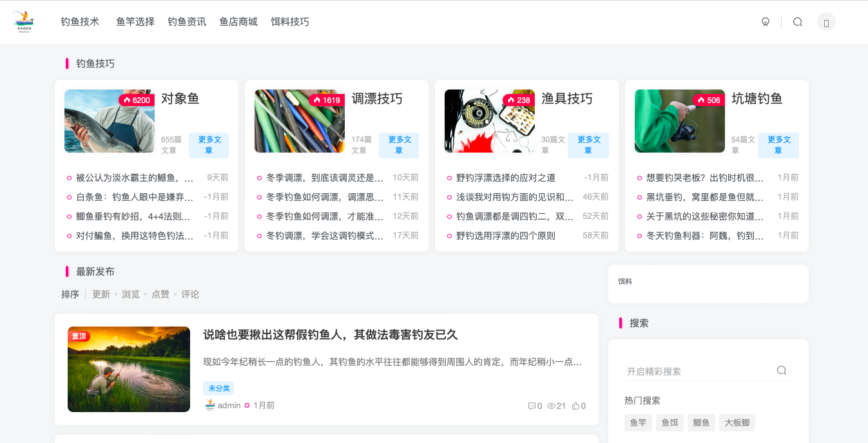This screenshot has height=443, width=868.
Task: Sort posts by 评论
Action: pos(190,294)
